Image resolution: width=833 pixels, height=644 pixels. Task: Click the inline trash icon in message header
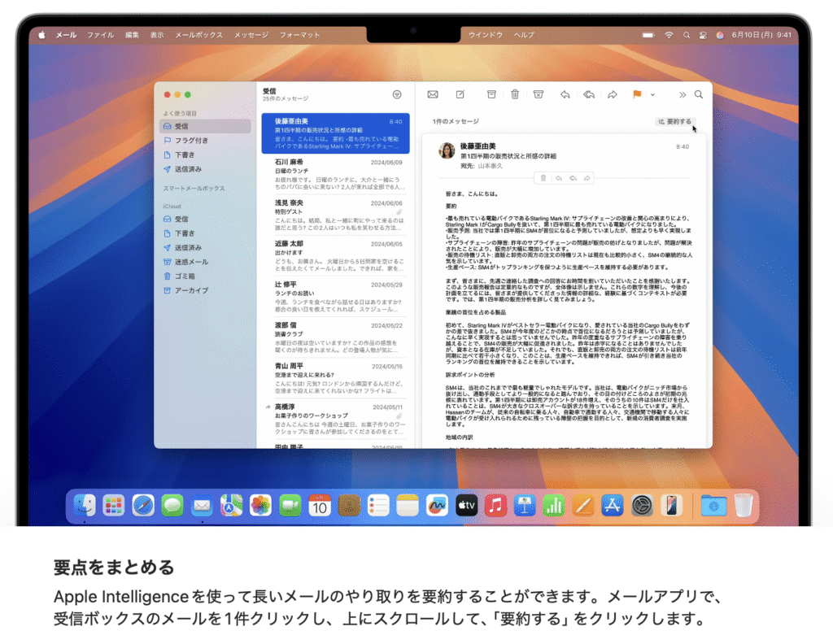point(543,178)
